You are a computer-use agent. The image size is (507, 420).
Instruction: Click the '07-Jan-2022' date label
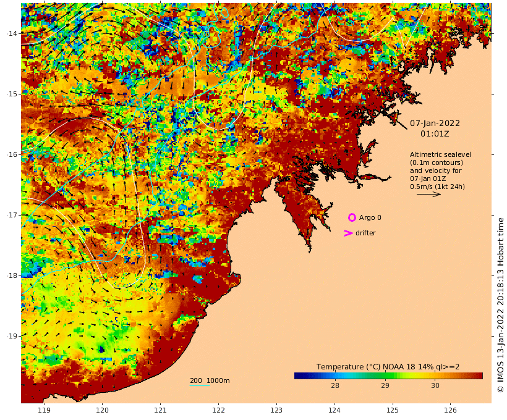[435, 124]
